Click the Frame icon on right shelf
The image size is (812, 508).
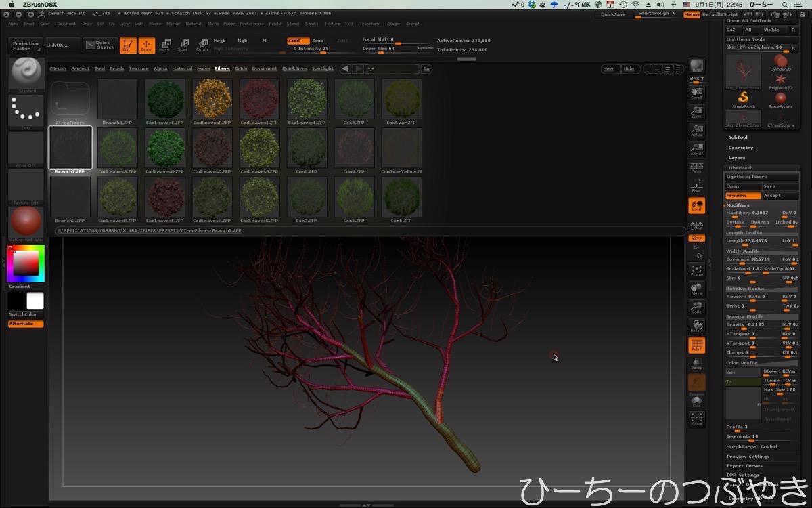696,270
